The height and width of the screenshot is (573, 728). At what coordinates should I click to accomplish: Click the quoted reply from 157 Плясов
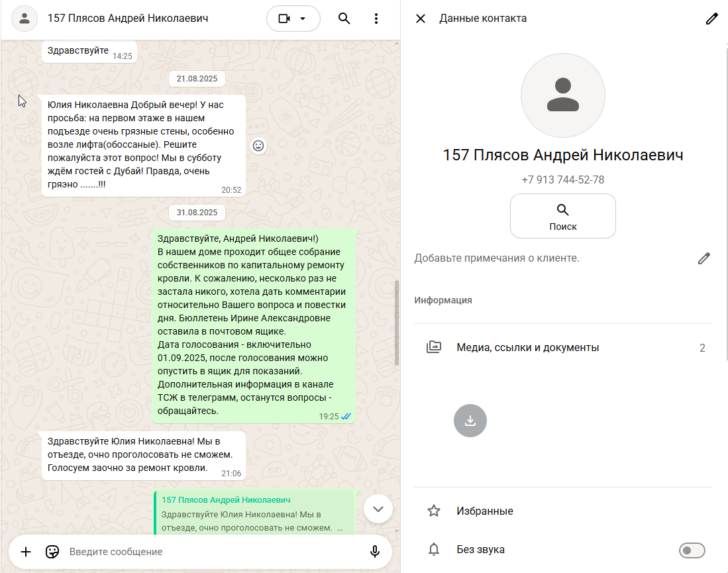coord(254,513)
